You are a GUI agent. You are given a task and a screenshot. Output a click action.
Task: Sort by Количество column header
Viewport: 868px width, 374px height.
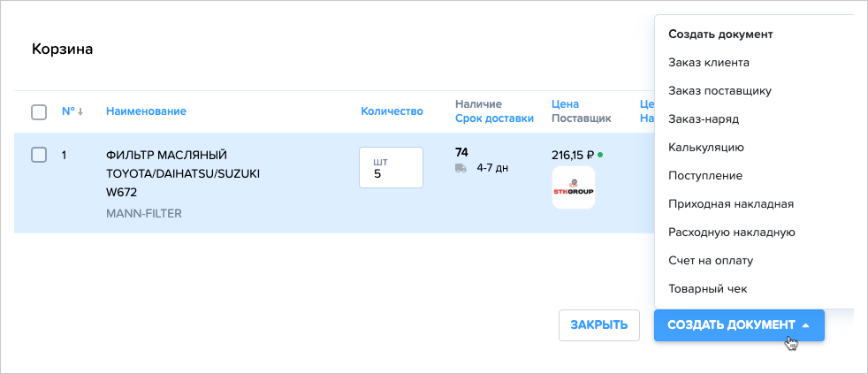392,111
